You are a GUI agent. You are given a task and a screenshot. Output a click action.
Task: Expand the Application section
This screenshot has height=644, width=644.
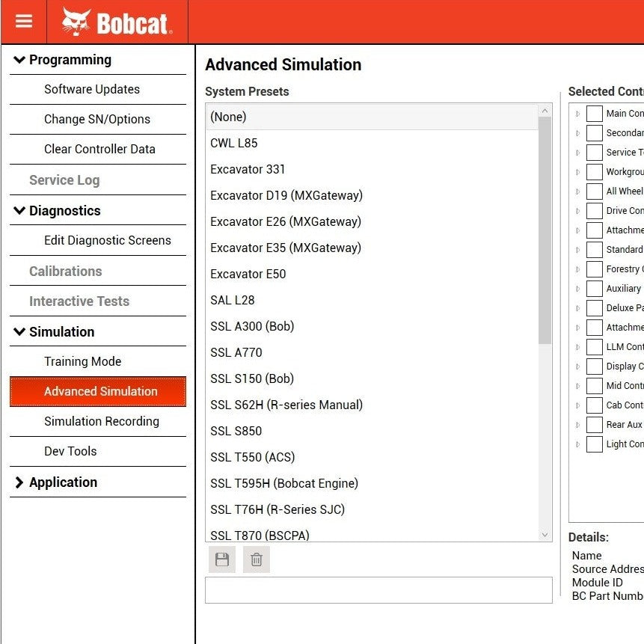[19, 483]
